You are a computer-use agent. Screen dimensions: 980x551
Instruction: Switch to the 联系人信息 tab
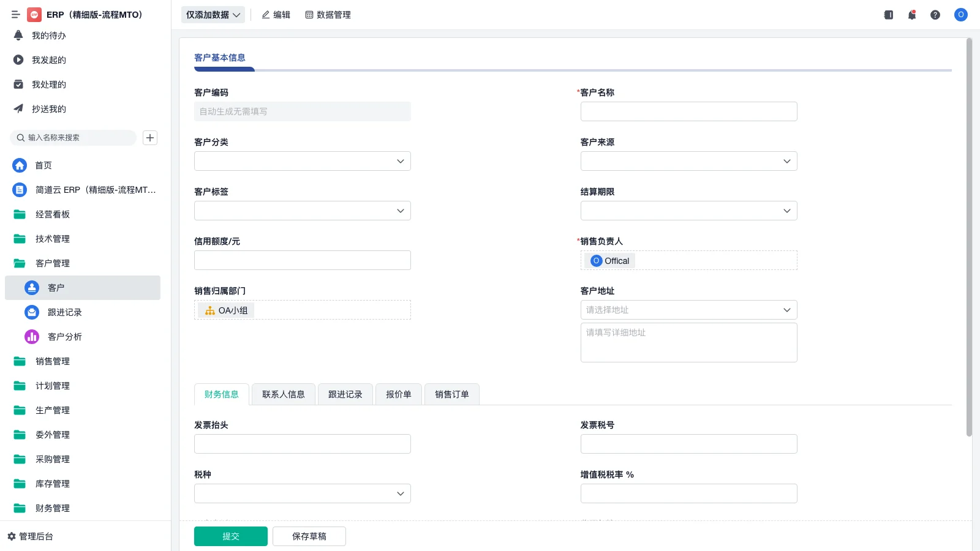pos(283,394)
